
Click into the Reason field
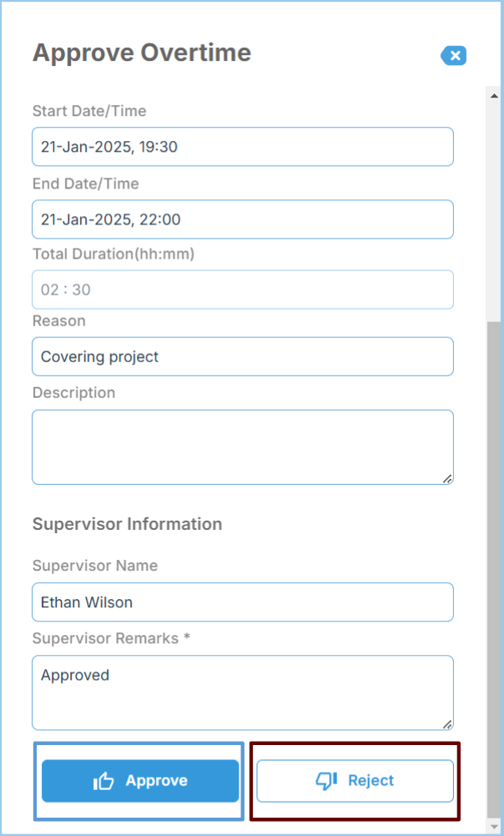point(242,356)
